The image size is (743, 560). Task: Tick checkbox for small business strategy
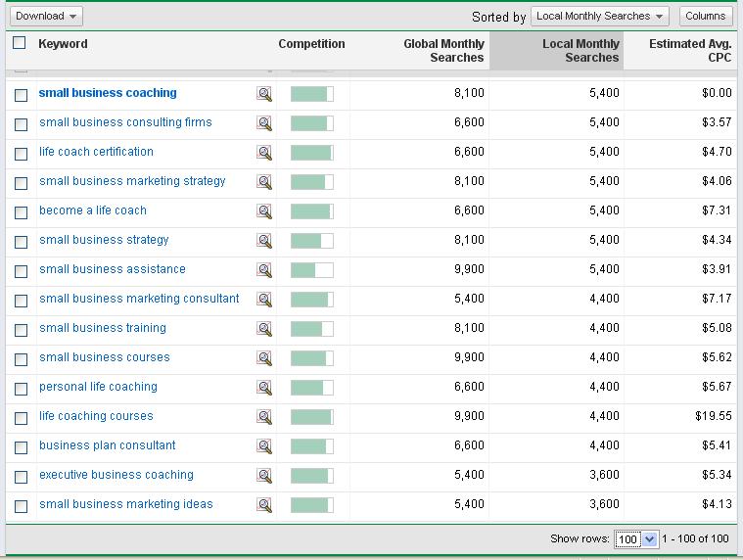[x=21, y=242]
